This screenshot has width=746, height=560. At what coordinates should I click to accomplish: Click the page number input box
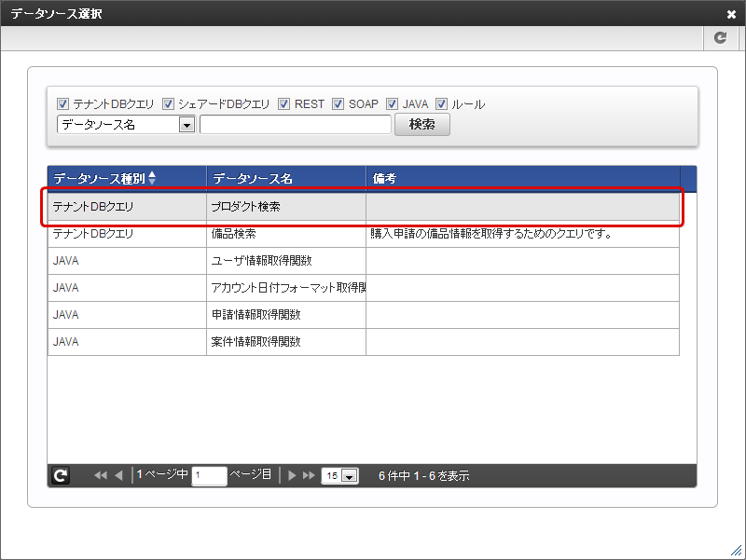[209, 476]
